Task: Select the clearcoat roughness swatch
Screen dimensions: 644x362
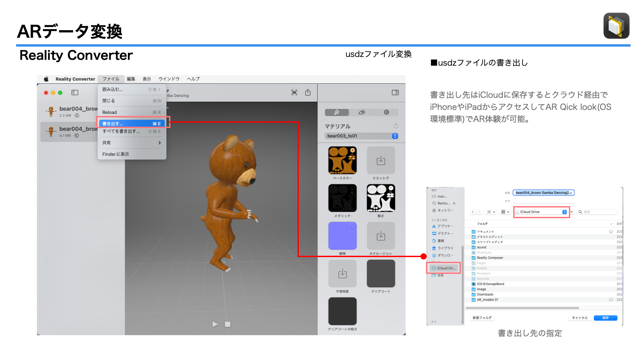Action: 342,311
